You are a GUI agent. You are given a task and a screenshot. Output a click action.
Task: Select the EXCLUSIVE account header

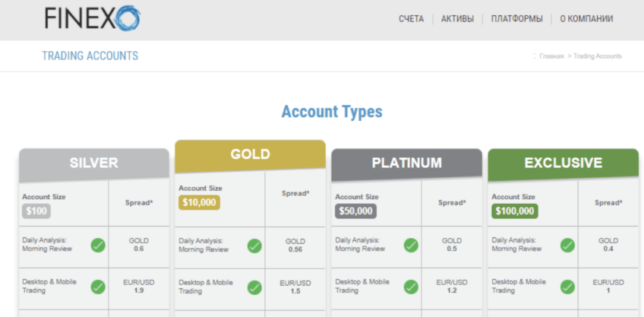(x=563, y=163)
